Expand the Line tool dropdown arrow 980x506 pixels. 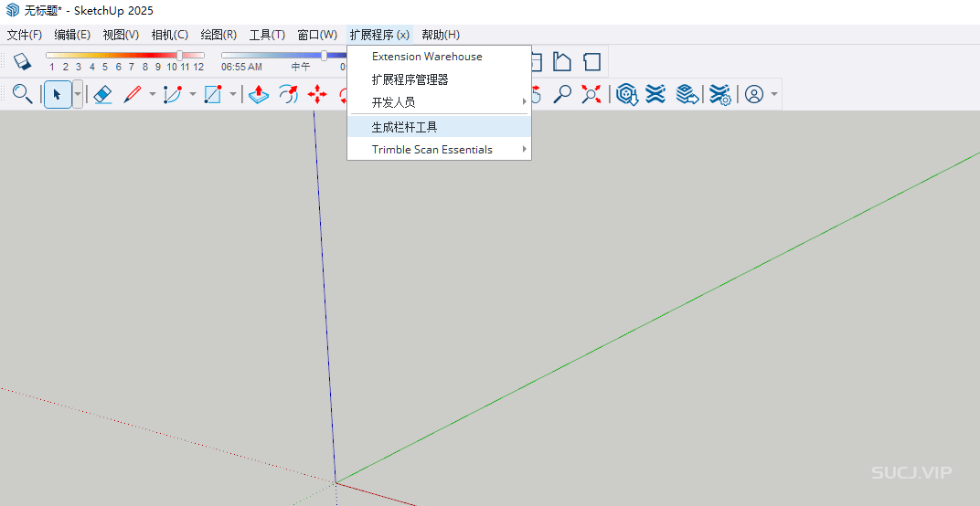coord(152,94)
